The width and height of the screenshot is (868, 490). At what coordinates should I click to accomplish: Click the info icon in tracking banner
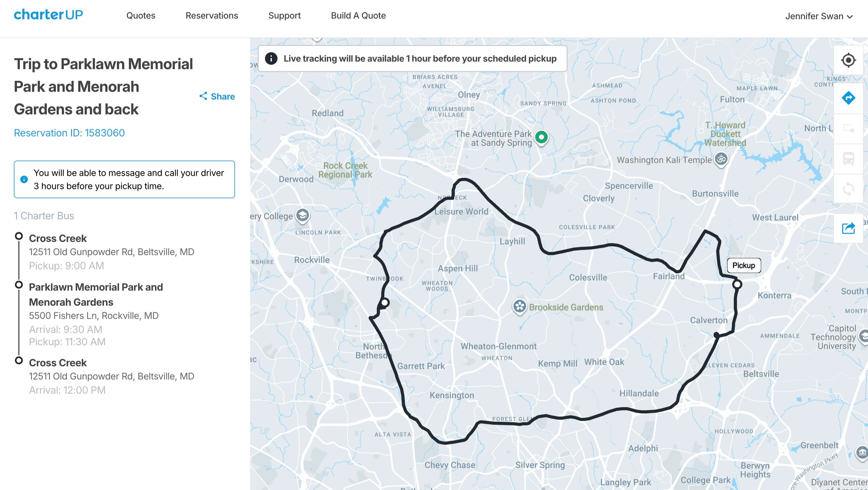[271, 59]
